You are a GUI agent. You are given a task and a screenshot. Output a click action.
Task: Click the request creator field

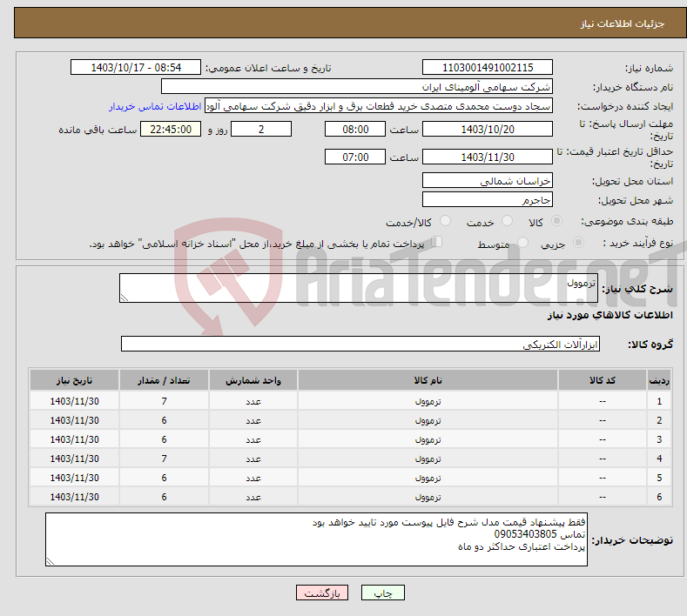click(x=379, y=106)
